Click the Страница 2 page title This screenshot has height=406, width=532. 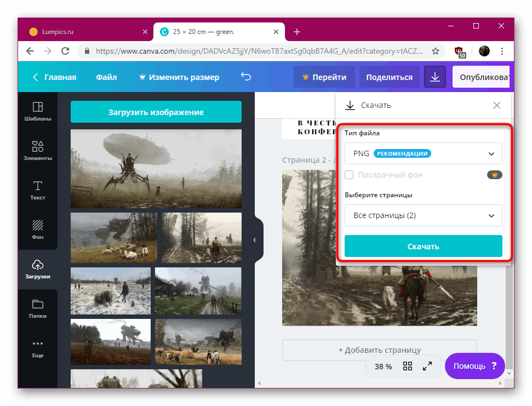tap(309, 160)
